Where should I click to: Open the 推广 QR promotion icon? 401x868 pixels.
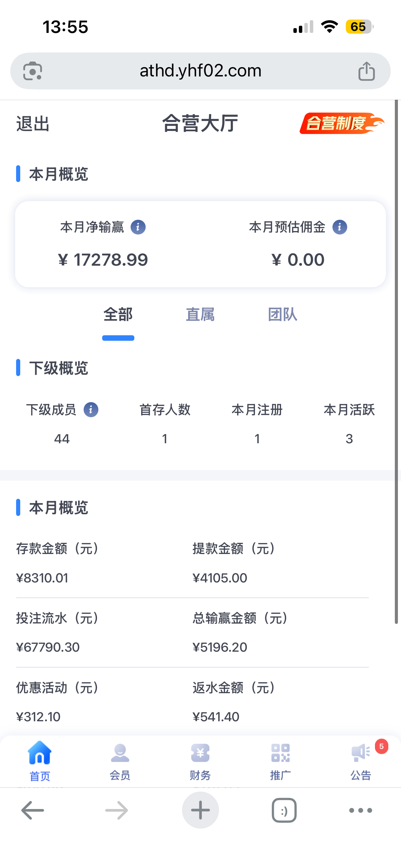coord(280,754)
